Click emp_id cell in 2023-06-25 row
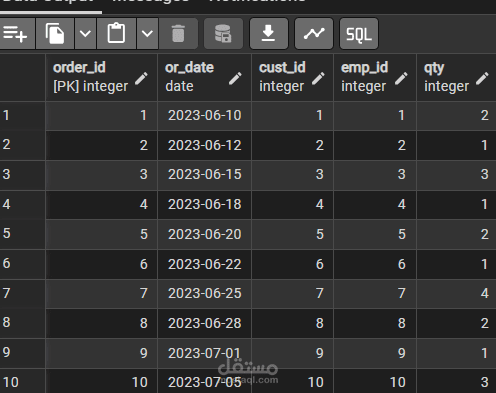This screenshot has width=496, height=393. click(375, 294)
